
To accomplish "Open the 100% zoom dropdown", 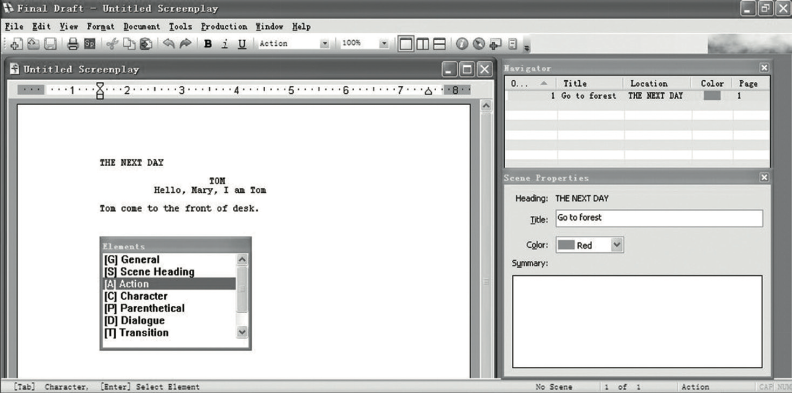I will (x=384, y=44).
